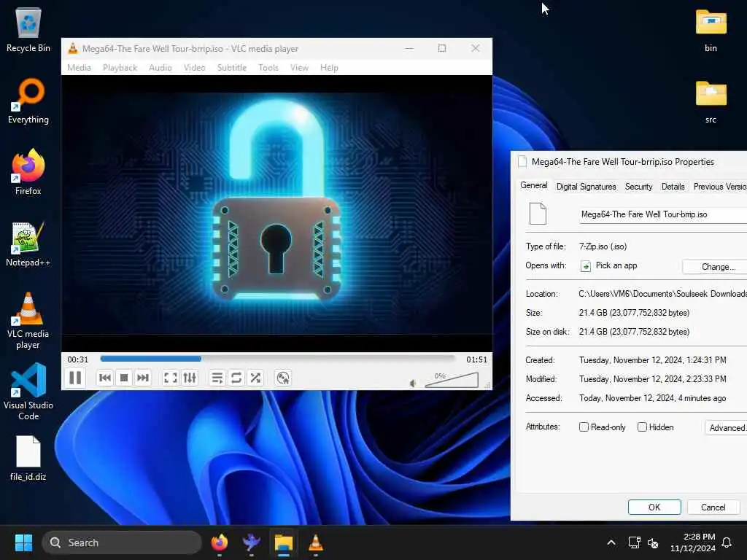Screen dimensions: 747x560
Task: Pause playback in VLC
Action: (x=75, y=378)
